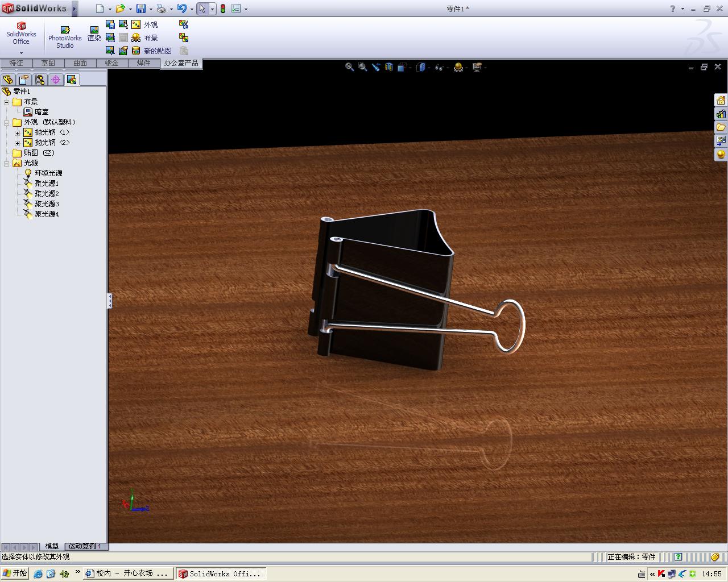
Task: Click the Render (渲染) icon
Action: 94,34
